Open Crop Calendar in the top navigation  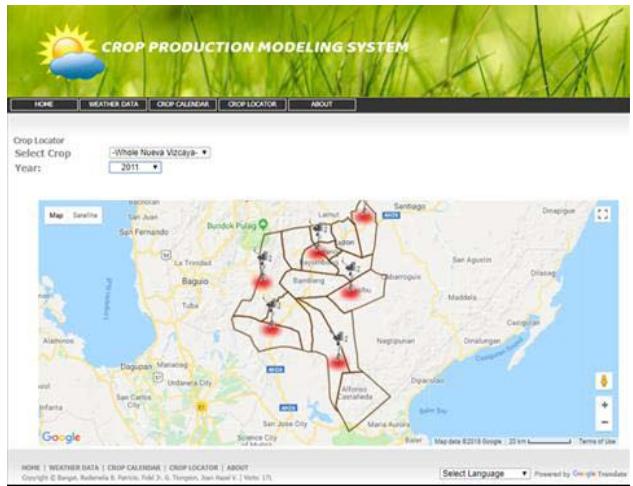[181, 104]
